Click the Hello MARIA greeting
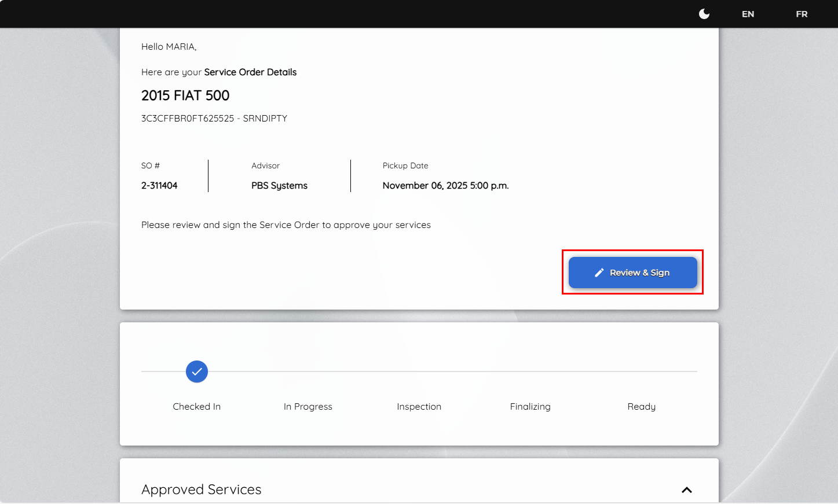838x504 pixels. coord(169,47)
